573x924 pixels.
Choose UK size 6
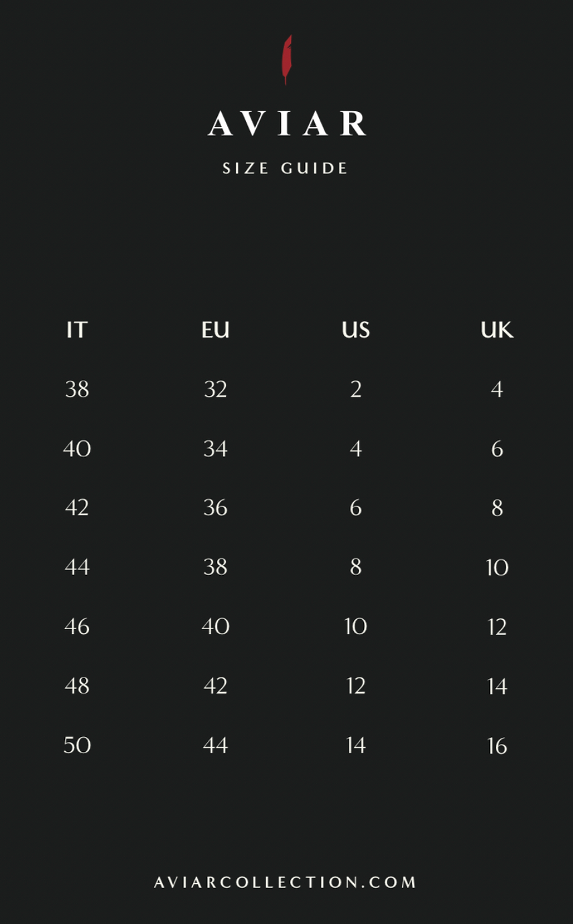pos(497,448)
